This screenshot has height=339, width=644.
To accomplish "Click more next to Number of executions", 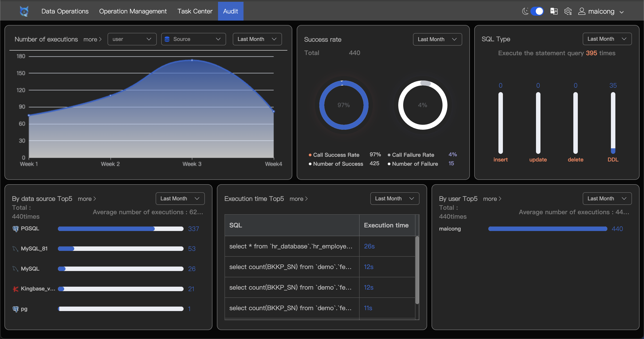I will tap(92, 40).
